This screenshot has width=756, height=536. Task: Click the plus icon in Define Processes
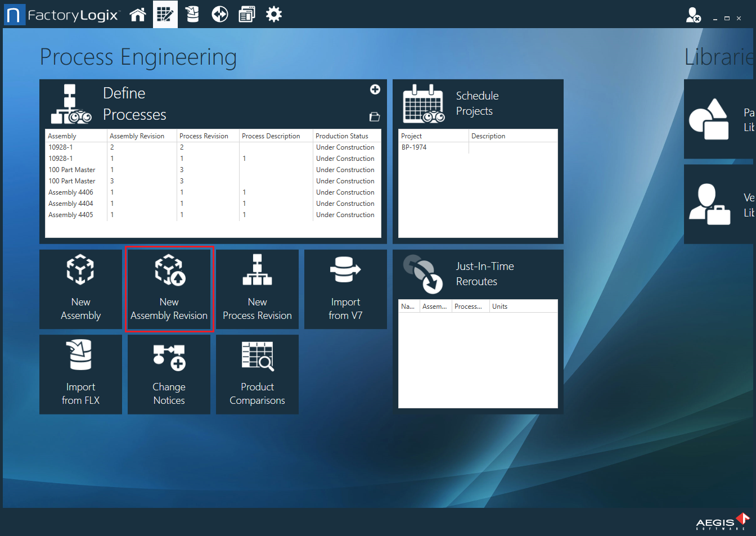click(x=375, y=89)
